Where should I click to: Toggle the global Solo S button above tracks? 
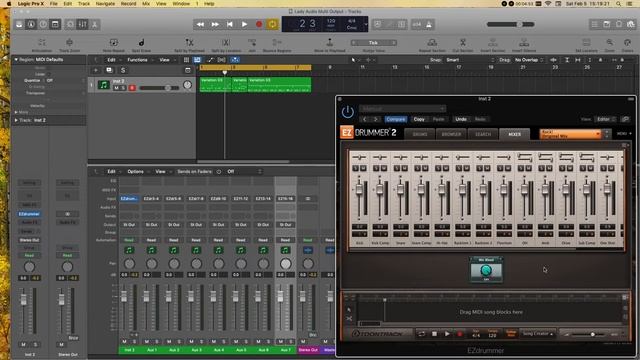point(123,70)
